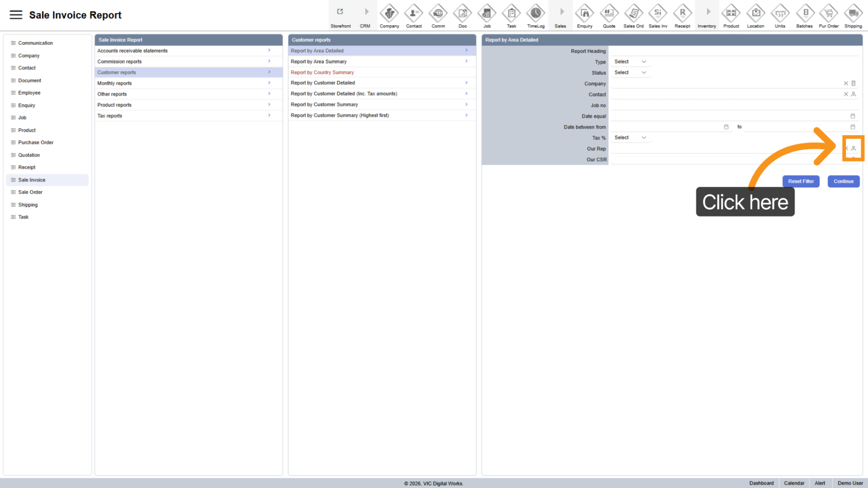Click the calendar icon for Date equal

[x=853, y=116]
